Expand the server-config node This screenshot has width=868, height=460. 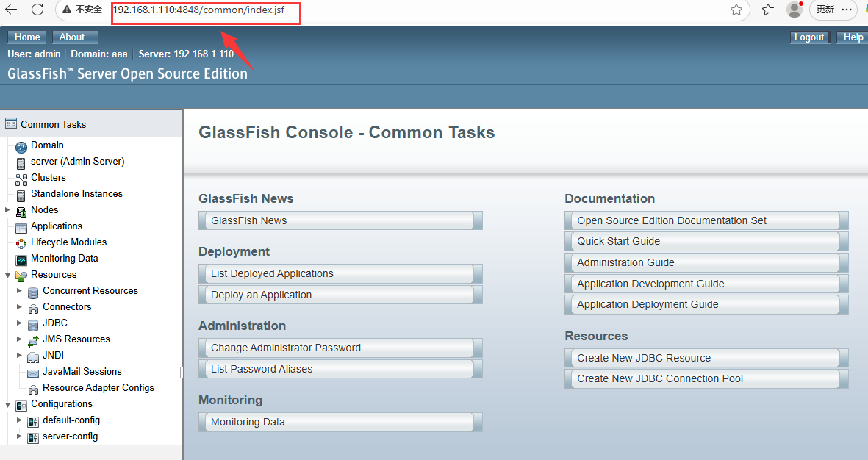[19, 436]
